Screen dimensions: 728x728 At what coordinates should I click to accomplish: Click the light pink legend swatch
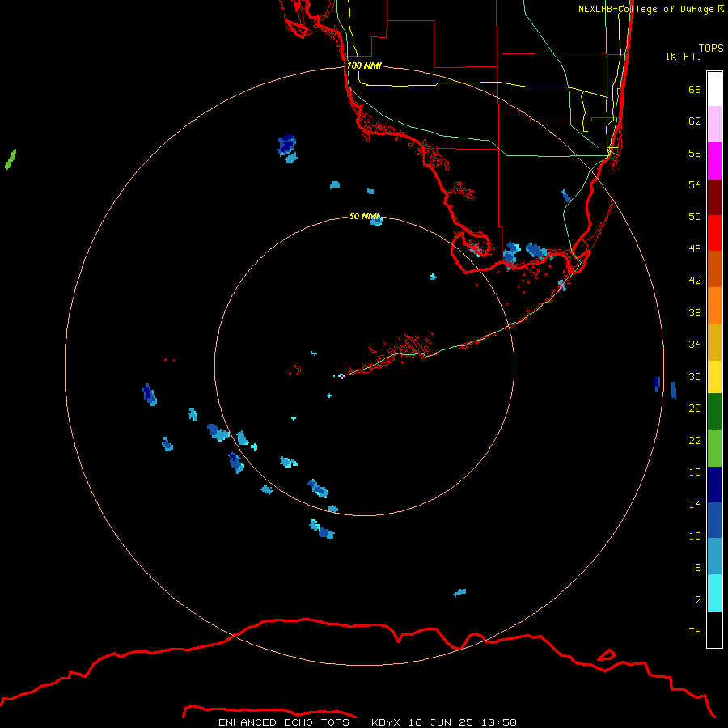pyautogui.click(x=714, y=124)
